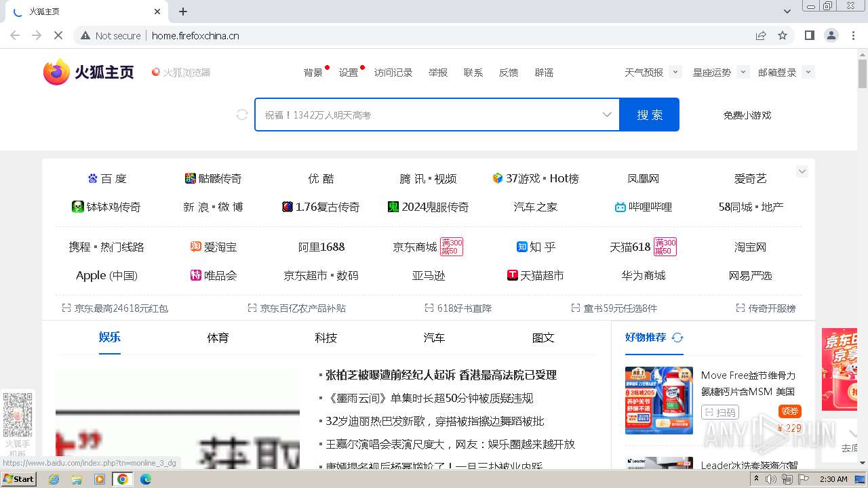Open File Explorer from taskbar
868x488 pixels.
[x=77, y=479]
